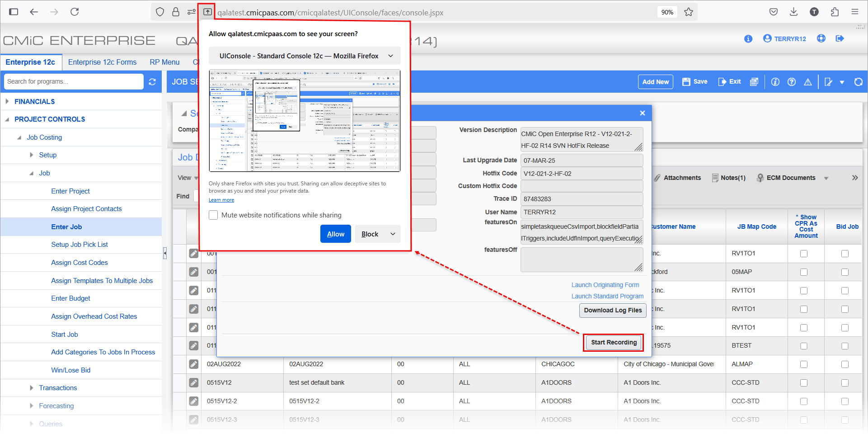The image size is (868, 434).
Task: Focus the Search for programs field
Action: [x=74, y=81]
